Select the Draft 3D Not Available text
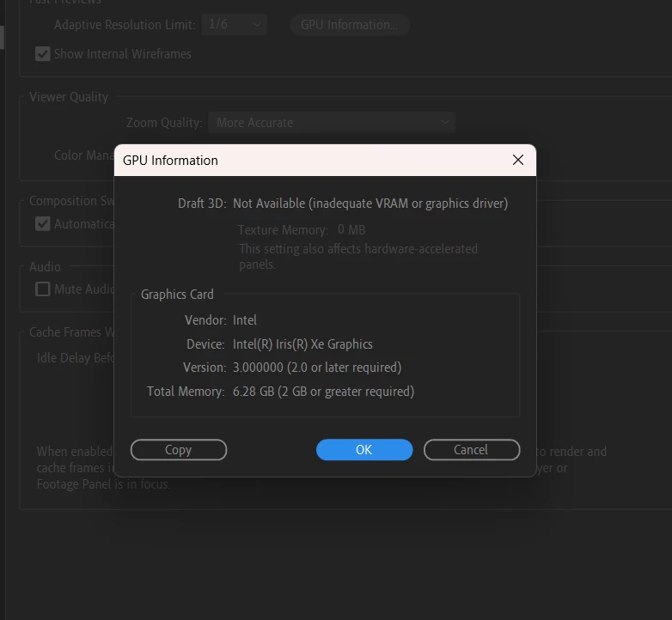 (370, 204)
